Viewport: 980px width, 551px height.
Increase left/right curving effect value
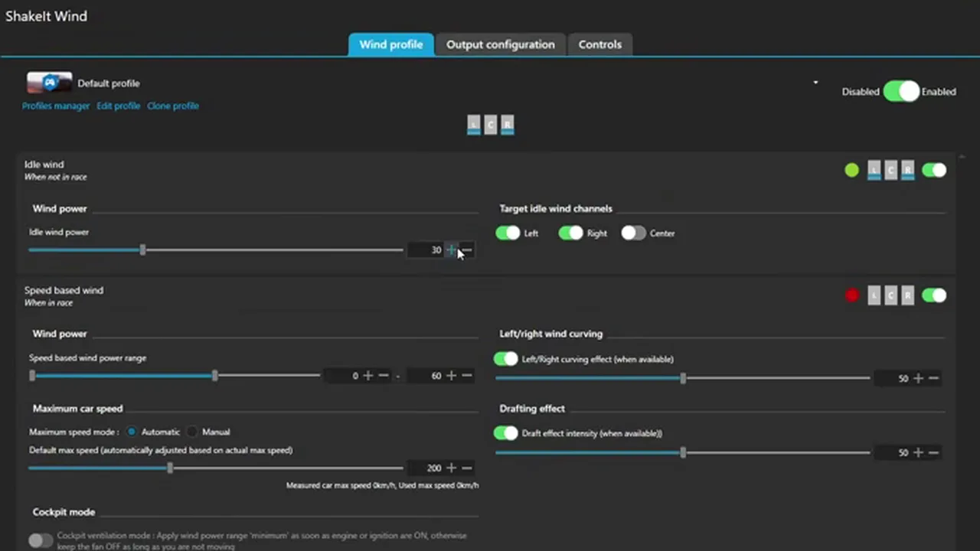(x=918, y=378)
